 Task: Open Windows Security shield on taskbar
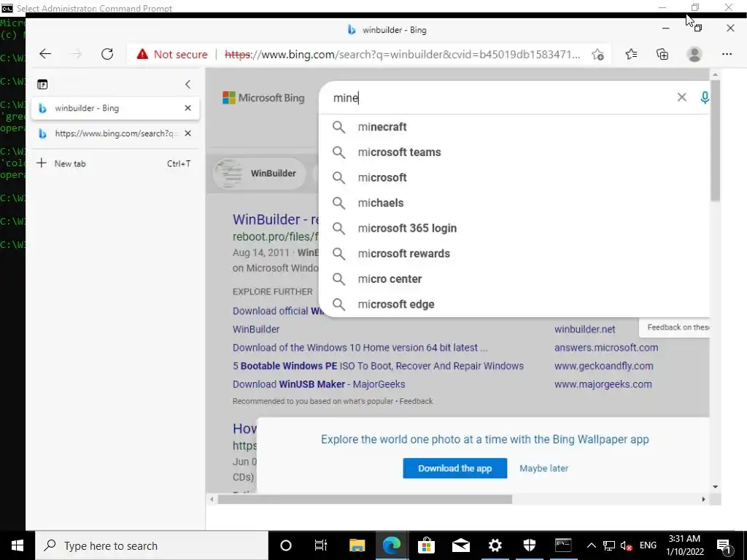click(530, 545)
